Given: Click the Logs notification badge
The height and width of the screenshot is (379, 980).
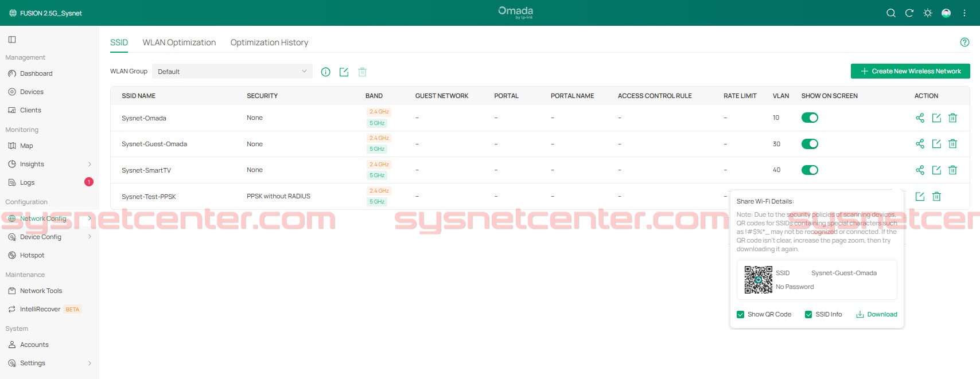Looking at the screenshot, I should pos(89,182).
